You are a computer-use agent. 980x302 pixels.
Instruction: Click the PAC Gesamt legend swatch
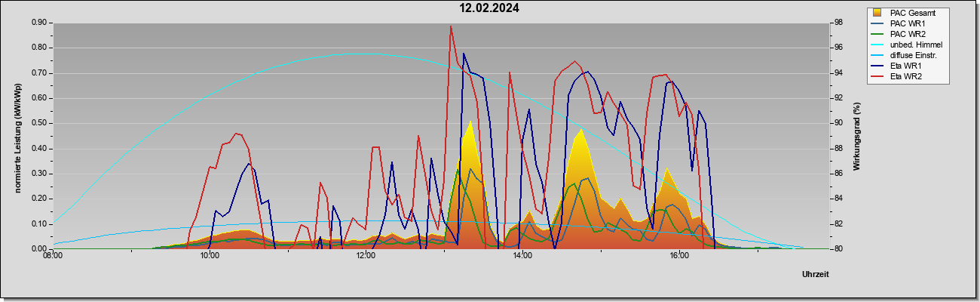877,13
